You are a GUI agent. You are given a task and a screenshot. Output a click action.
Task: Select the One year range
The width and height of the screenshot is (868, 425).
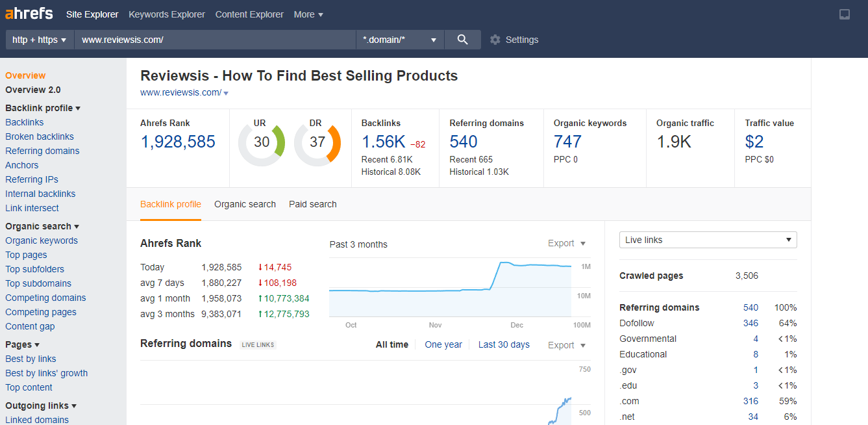(443, 344)
